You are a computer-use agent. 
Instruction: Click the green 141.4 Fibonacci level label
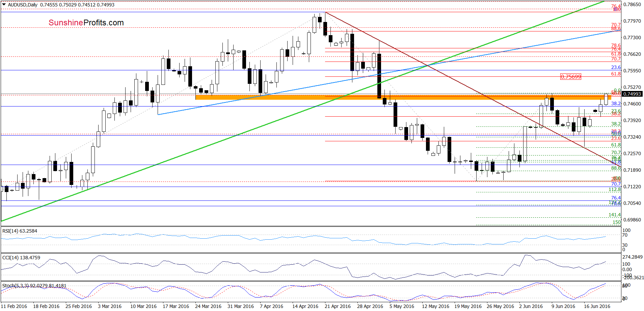pos(615,215)
